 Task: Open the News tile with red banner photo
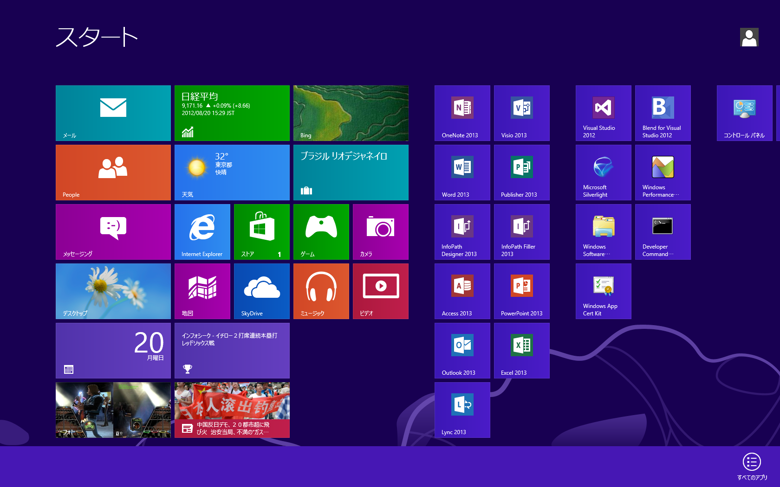pos(232,410)
